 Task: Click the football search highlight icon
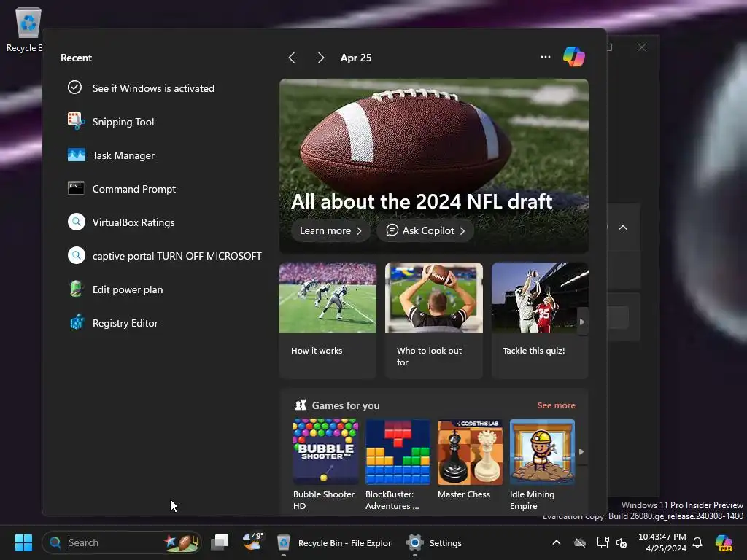181,542
